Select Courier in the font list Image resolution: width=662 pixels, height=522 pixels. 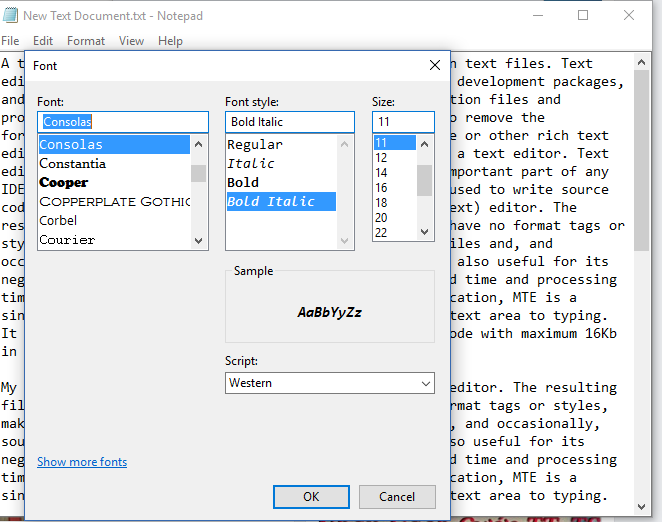(67, 240)
